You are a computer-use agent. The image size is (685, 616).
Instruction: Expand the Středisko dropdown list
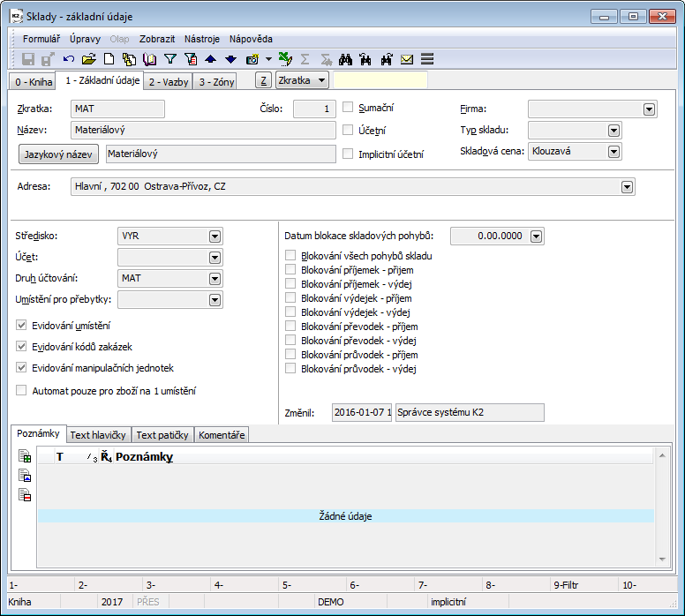pyautogui.click(x=214, y=237)
